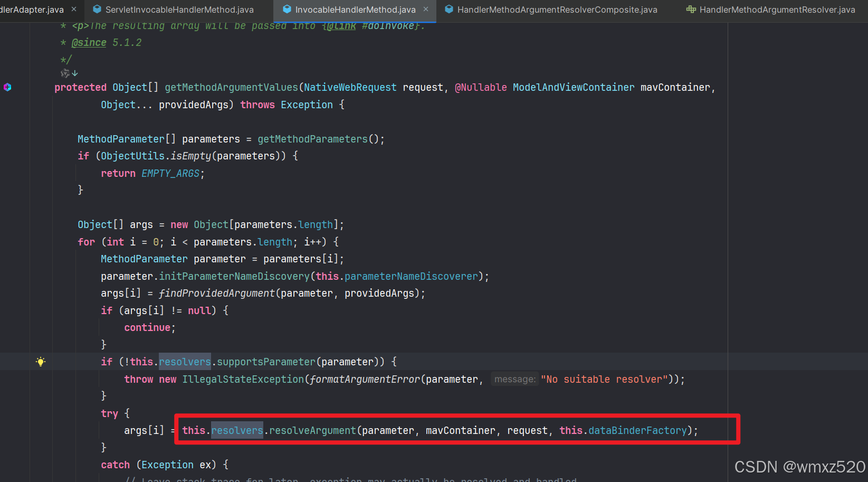Image resolution: width=868 pixels, height=482 pixels.
Task: Click the 'throws' keyword
Action: [257, 105]
